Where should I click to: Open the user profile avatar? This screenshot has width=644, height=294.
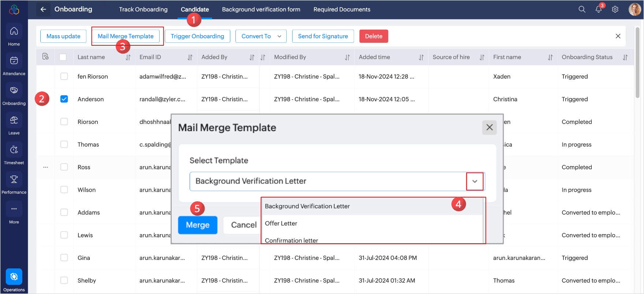pos(634,10)
